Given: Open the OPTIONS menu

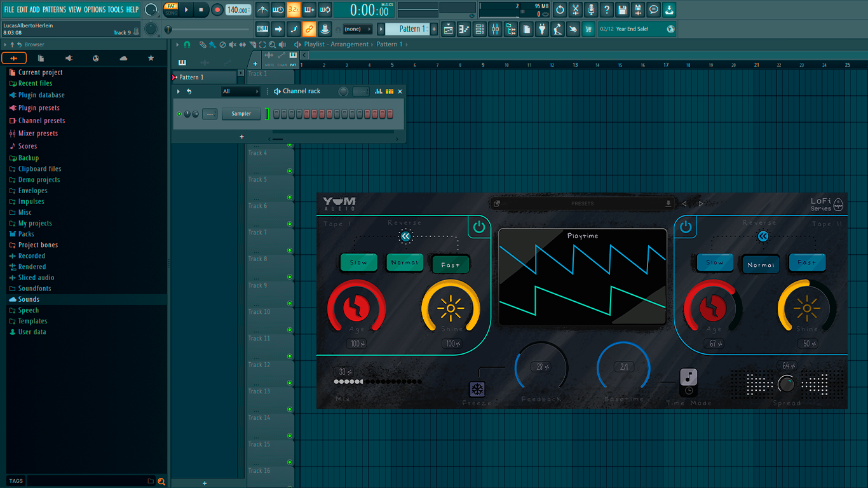Looking at the screenshot, I should point(95,10).
